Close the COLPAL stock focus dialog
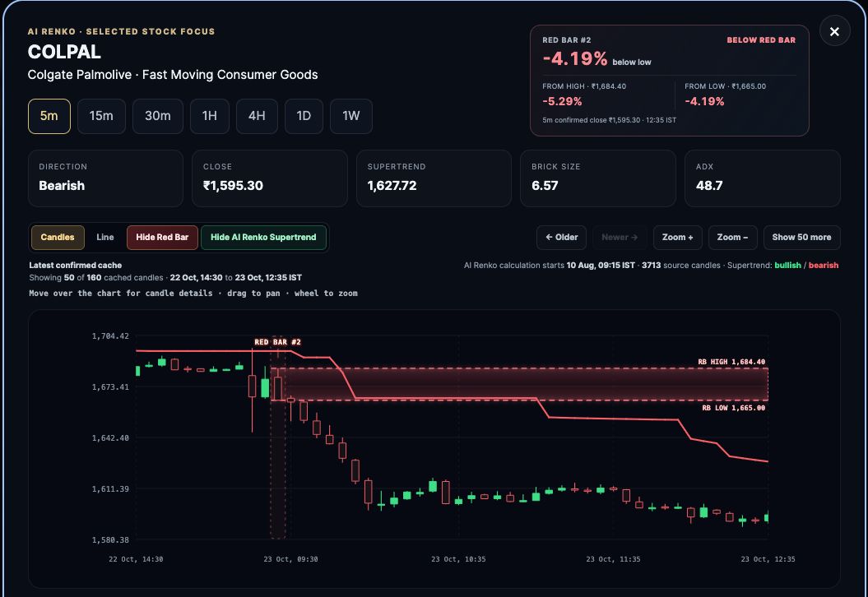This screenshot has height=597, width=868. point(834,31)
